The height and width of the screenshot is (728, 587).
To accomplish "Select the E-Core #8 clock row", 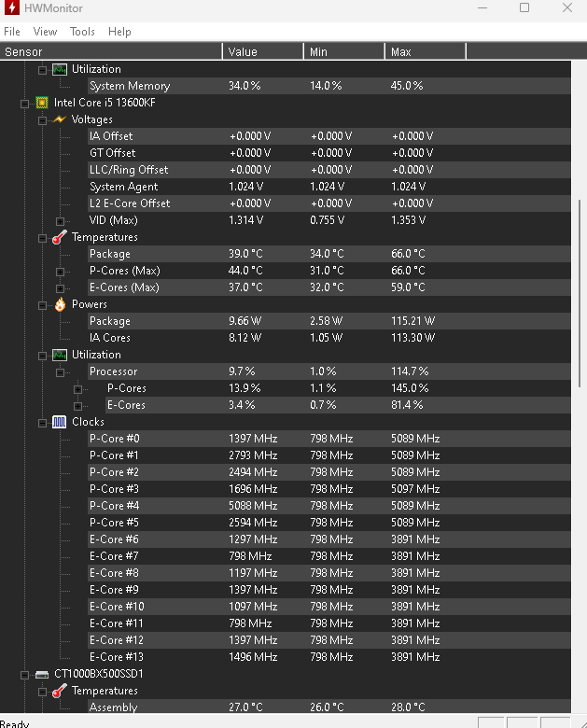I will pos(329,573).
